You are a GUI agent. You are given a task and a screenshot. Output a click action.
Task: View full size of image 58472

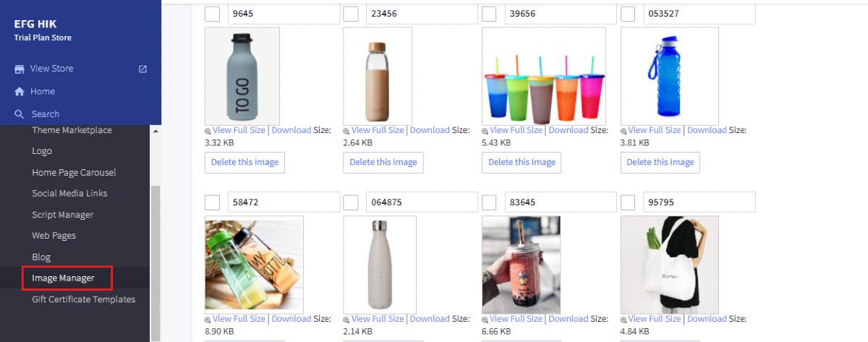click(x=239, y=319)
